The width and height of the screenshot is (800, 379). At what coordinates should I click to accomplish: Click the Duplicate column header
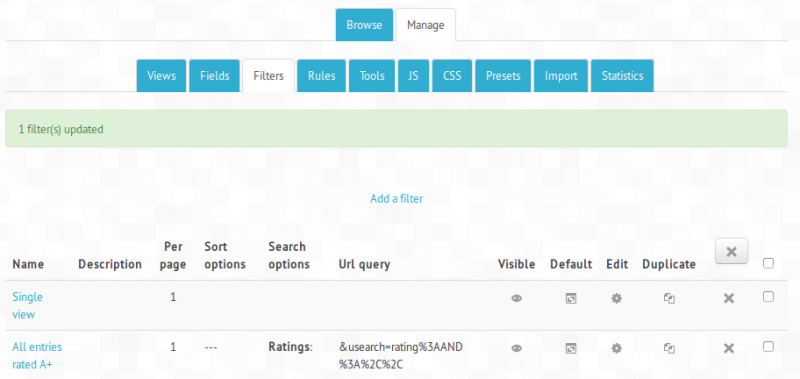point(669,264)
